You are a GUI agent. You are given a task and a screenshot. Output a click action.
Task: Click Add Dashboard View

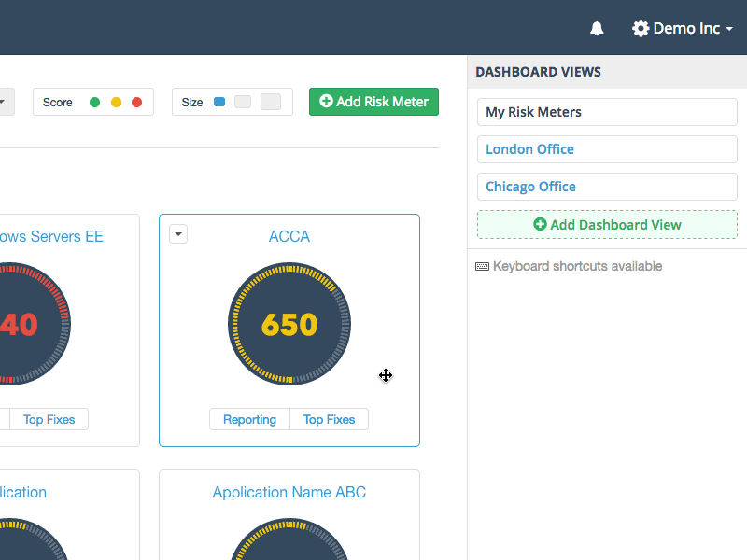607,224
